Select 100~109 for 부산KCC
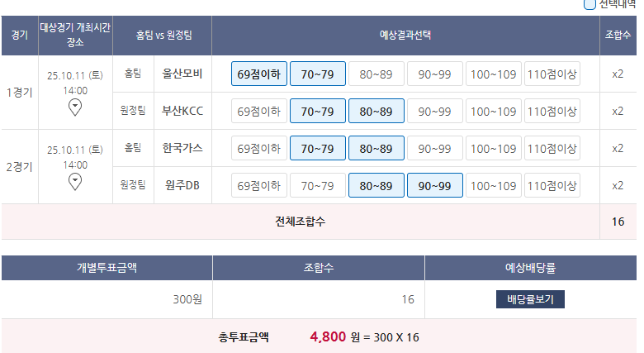644x353 pixels. tap(494, 111)
